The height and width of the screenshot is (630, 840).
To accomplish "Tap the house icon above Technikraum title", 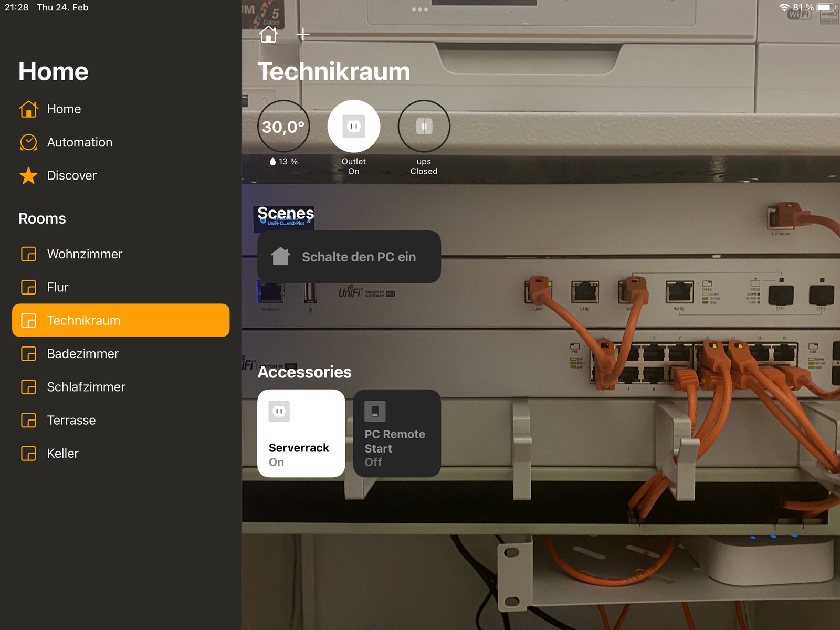I will (268, 35).
